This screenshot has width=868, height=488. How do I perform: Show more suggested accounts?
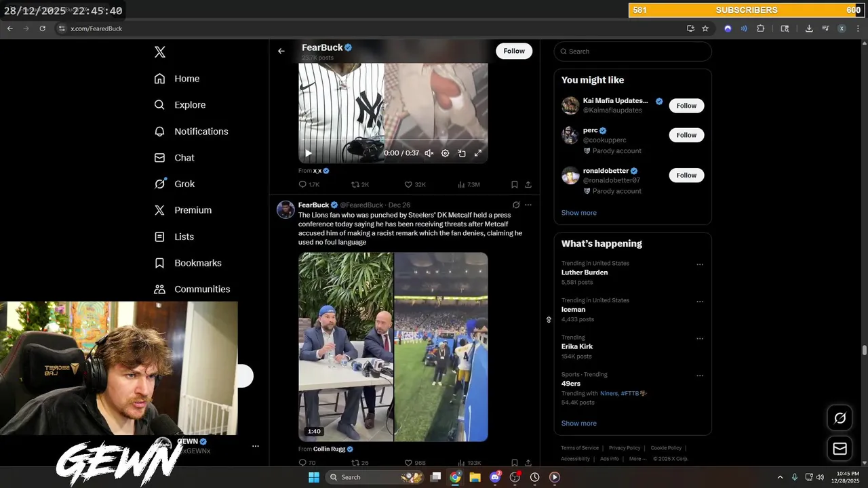(x=579, y=213)
